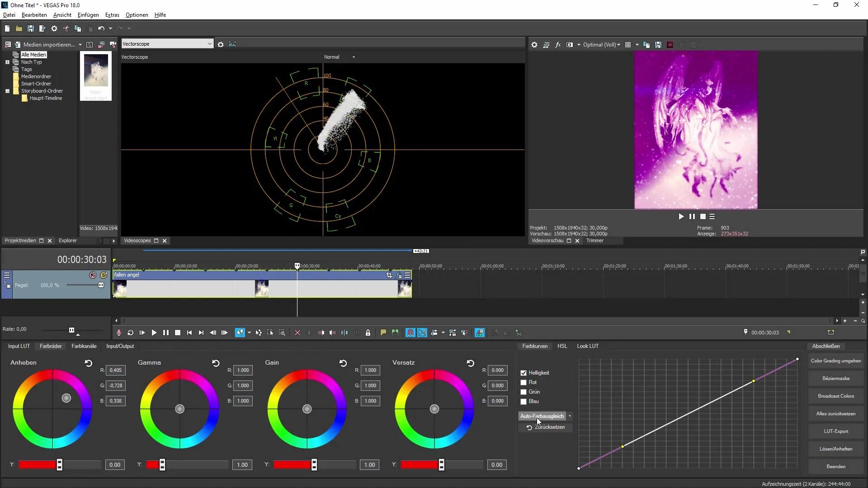Enable the Rot channel checkbox
This screenshot has height=488, width=868.
pos(524,382)
